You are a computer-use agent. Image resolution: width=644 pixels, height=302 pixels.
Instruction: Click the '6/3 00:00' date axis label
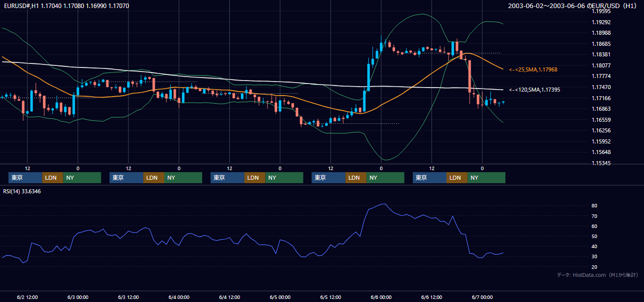click(x=78, y=297)
